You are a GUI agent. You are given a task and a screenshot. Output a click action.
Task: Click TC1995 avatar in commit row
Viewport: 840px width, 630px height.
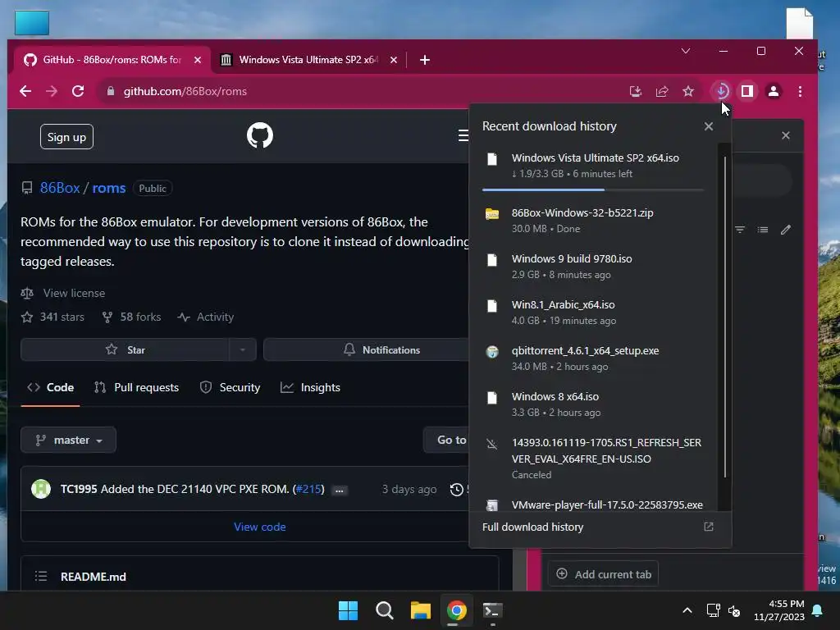coord(41,489)
